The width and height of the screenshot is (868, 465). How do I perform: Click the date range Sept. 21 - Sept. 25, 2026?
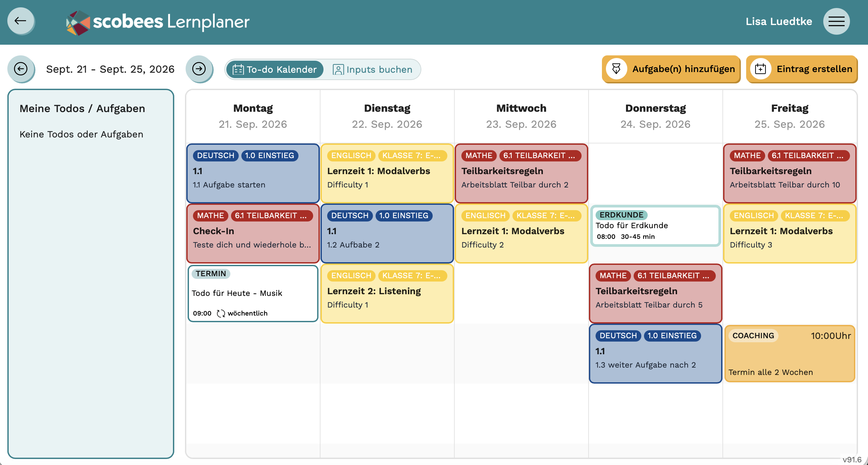(110, 69)
